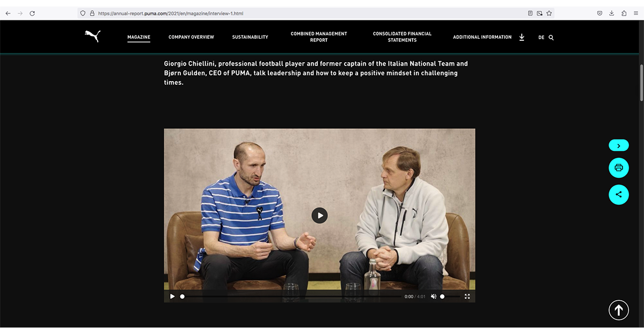Play video from bottom control bar
The height and width of the screenshot is (334, 644).
pos(172,296)
